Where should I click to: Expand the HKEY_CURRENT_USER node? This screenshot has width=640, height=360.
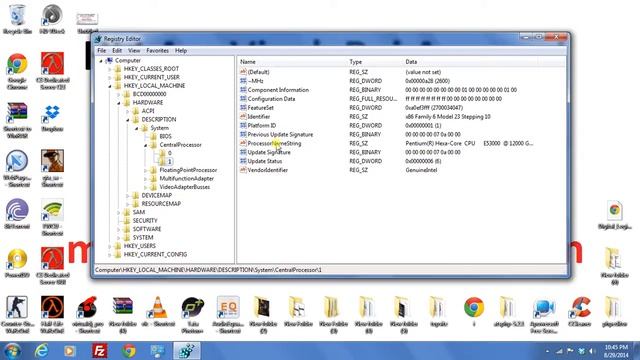click(x=109, y=77)
